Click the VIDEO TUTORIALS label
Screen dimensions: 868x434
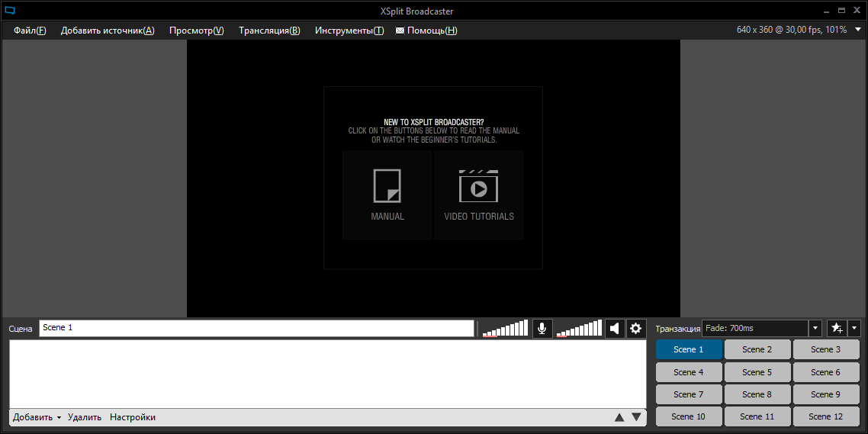click(x=479, y=217)
